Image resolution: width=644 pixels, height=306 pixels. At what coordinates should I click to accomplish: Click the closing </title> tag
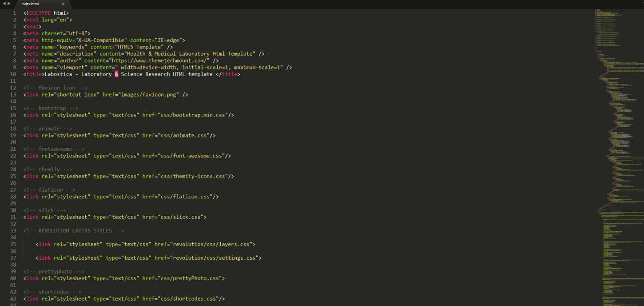(228, 74)
